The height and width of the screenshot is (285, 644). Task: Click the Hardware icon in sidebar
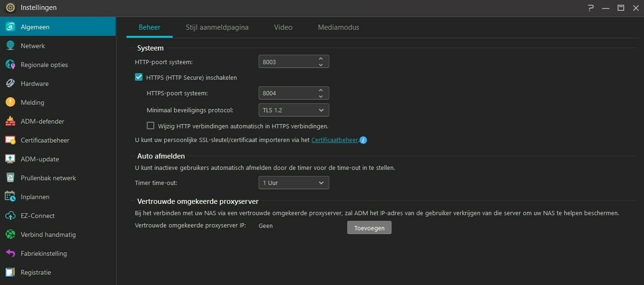10,84
